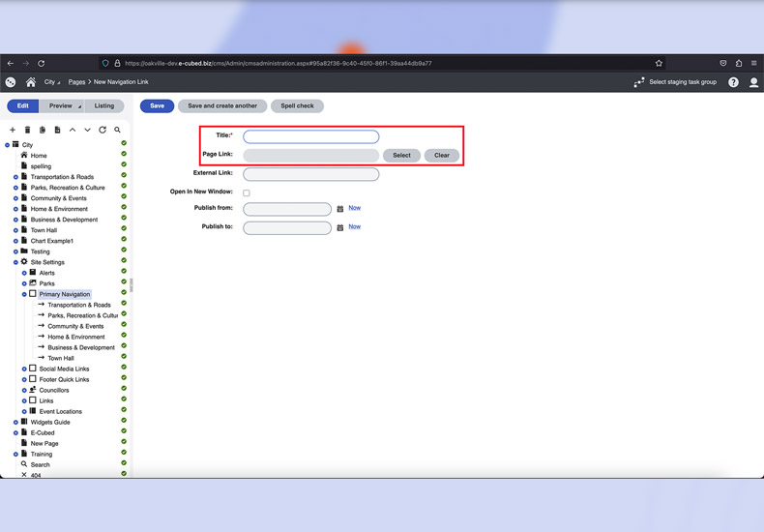Viewport: 764px width, 532px height.
Task: Open the Publish from calendar picker
Action: 340,209
